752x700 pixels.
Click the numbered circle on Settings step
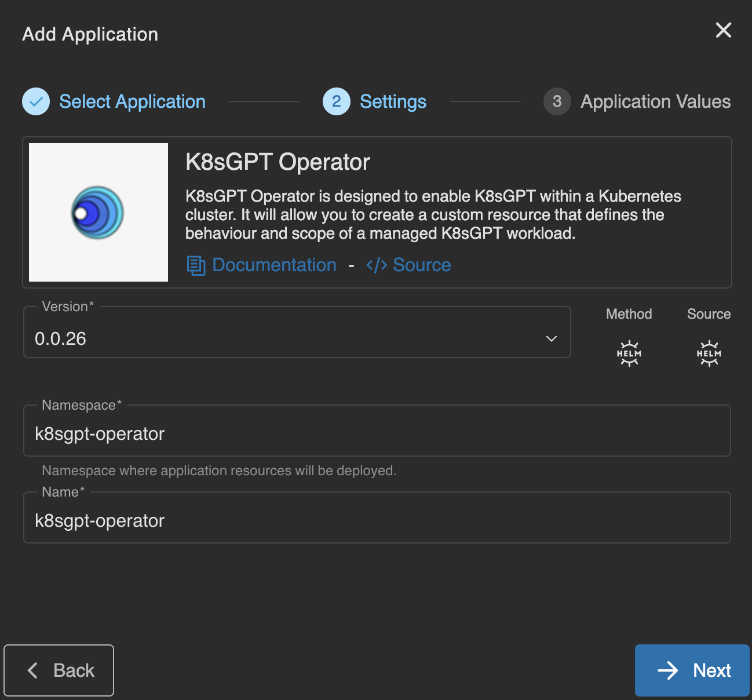[x=336, y=101]
